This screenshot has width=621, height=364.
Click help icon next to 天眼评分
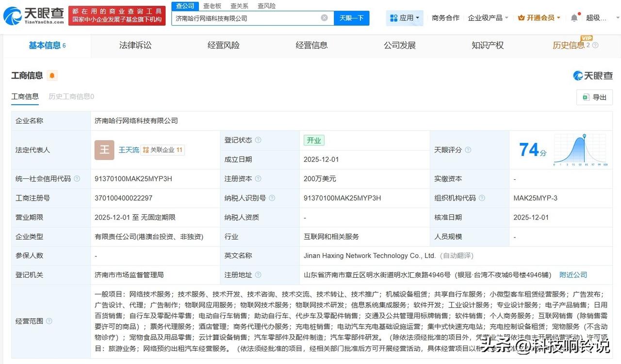point(468,150)
